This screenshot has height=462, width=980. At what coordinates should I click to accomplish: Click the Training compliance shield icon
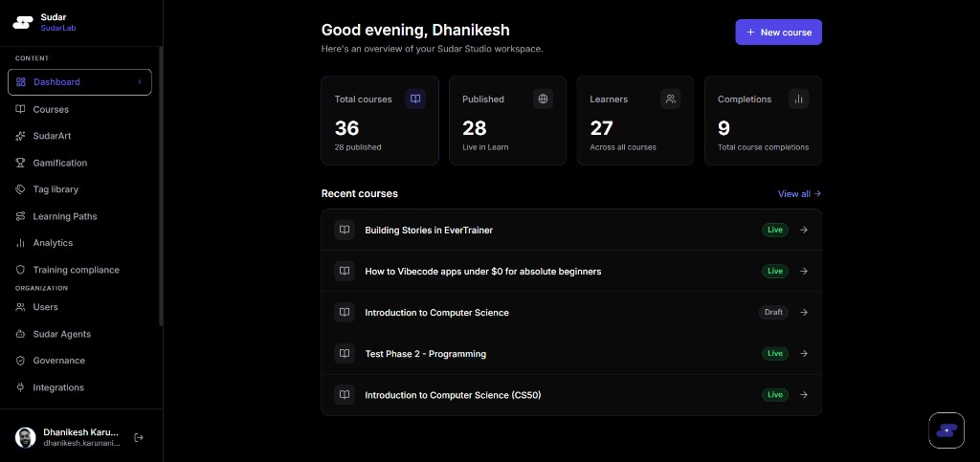[x=21, y=270]
